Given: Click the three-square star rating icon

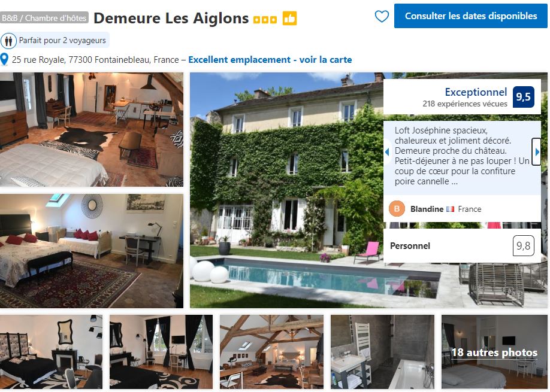Looking at the screenshot, I should click(x=265, y=20).
